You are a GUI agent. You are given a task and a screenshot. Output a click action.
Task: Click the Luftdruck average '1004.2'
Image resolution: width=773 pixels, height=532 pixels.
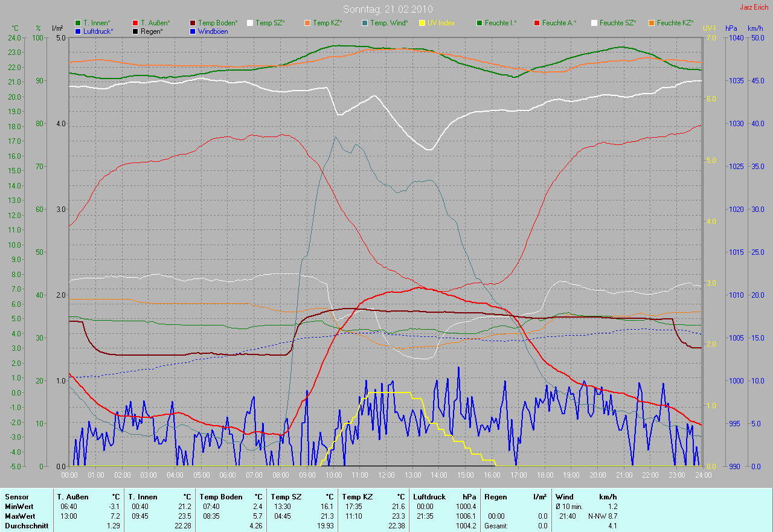[x=466, y=526]
